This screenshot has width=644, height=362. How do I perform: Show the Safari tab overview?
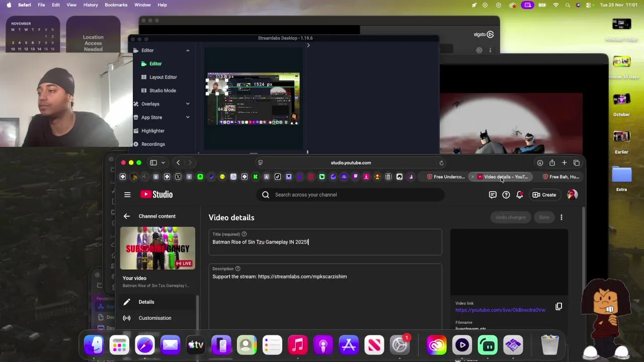577,163
